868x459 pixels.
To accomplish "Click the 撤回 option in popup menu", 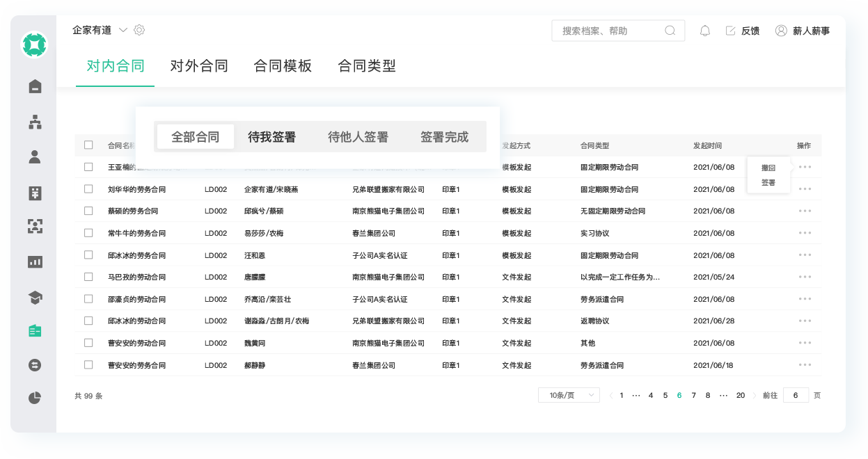I will (768, 166).
